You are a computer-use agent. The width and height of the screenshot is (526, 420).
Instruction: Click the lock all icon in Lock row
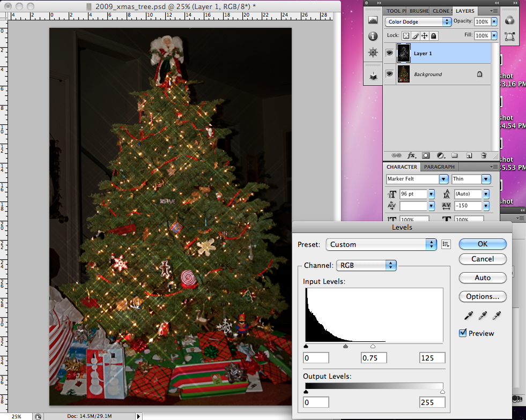pyautogui.click(x=434, y=35)
